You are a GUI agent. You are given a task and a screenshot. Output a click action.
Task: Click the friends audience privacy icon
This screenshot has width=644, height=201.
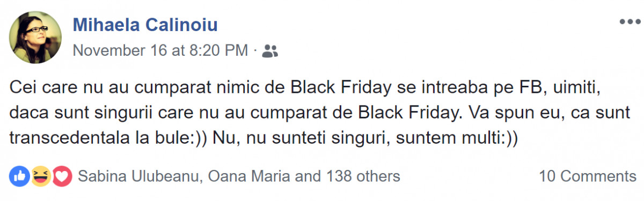[x=271, y=51]
